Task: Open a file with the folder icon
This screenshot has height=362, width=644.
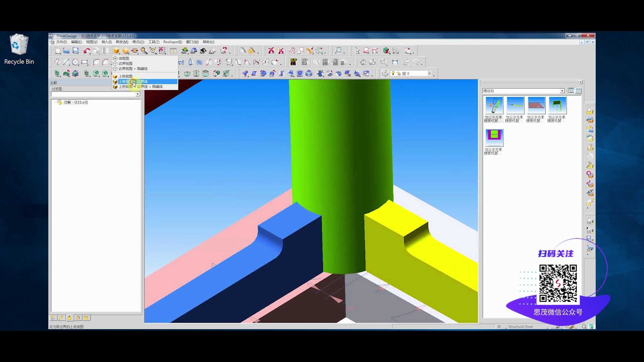Action: pos(66,51)
